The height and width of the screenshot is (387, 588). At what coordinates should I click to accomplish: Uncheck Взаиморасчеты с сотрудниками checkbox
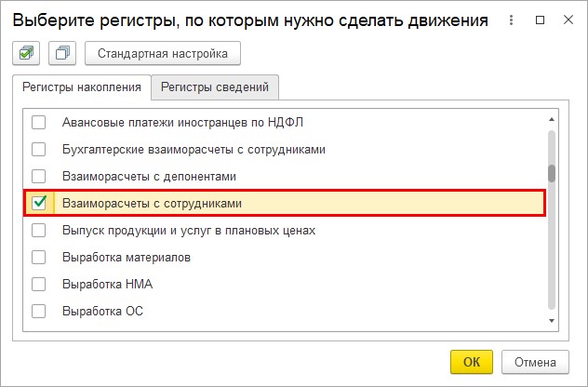point(39,203)
